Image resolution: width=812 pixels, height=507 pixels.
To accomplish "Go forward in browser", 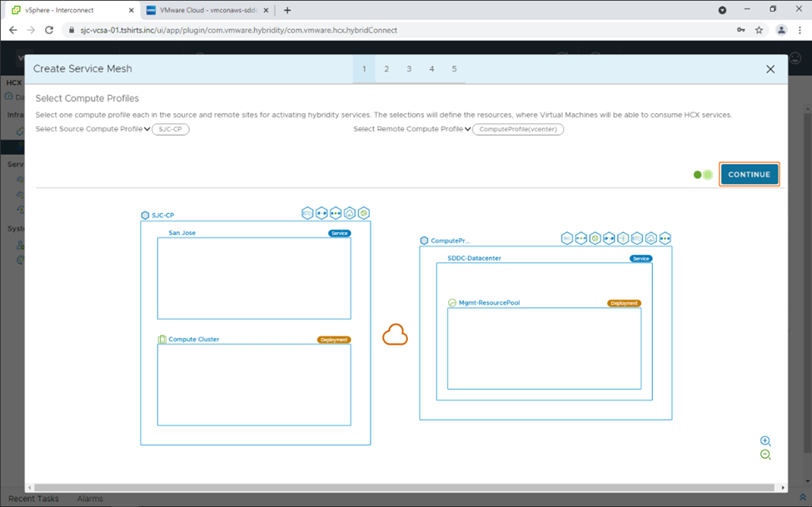I will pos(31,30).
